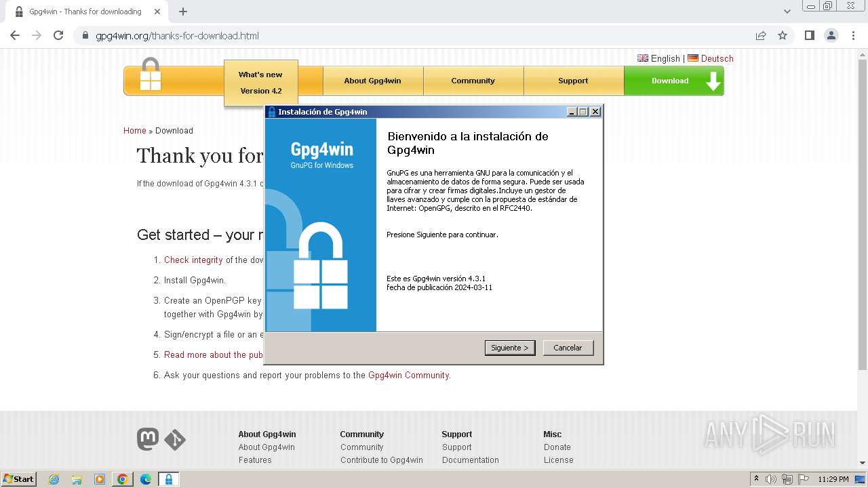Open the Donate footer link
868x488 pixels.
[x=557, y=447]
